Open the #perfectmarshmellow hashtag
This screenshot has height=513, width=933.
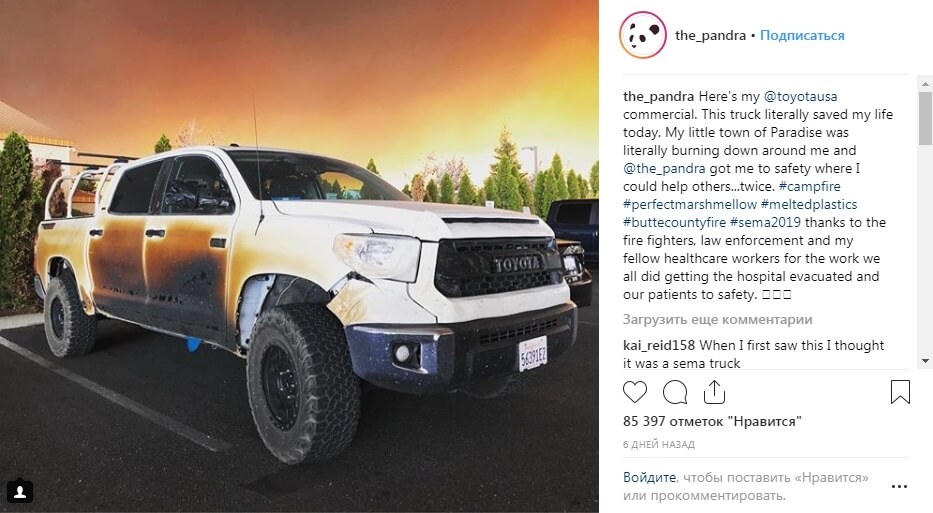point(690,204)
